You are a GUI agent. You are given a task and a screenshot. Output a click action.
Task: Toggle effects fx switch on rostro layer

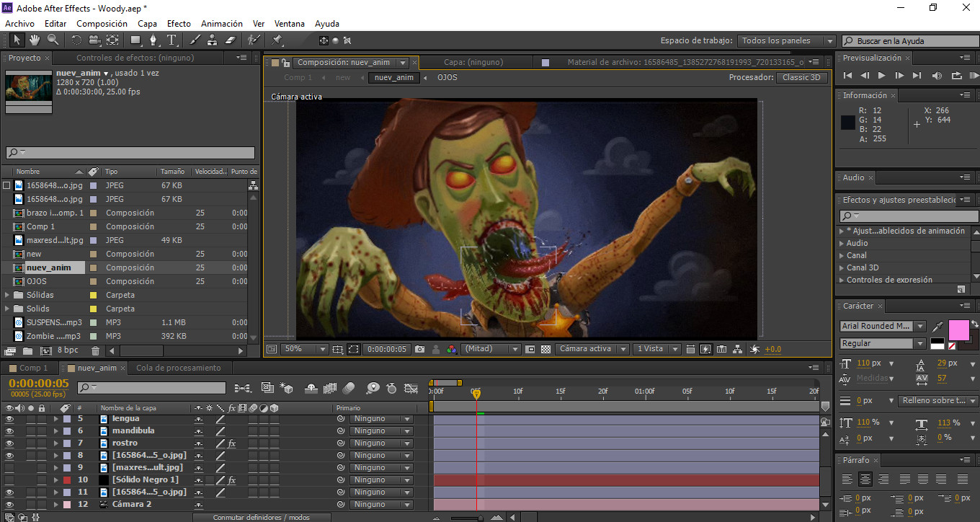232,444
